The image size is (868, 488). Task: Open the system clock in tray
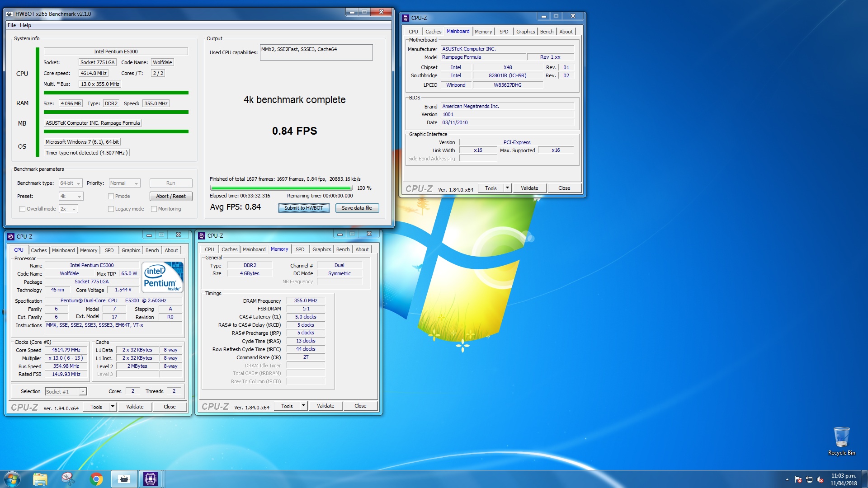(844, 479)
